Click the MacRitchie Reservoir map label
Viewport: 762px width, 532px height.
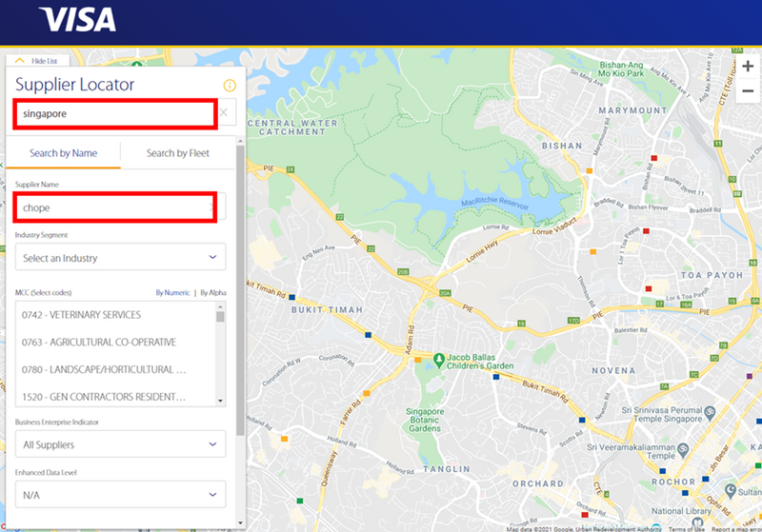click(494, 203)
